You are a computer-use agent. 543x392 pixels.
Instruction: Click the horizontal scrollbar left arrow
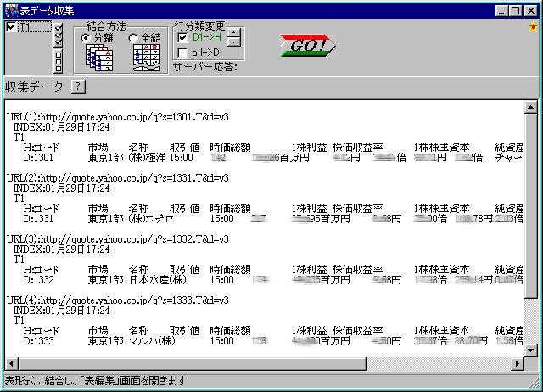(x=11, y=364)
